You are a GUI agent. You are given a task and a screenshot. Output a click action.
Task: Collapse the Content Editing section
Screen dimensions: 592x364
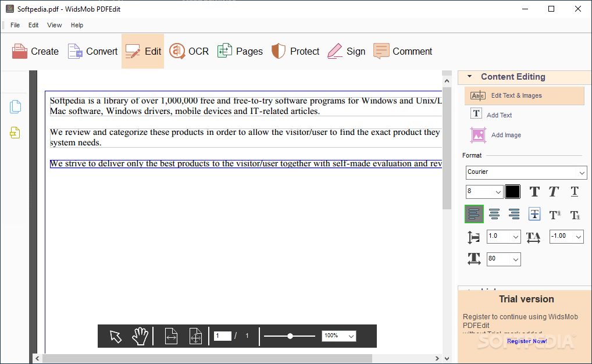[x=470, y=76]
